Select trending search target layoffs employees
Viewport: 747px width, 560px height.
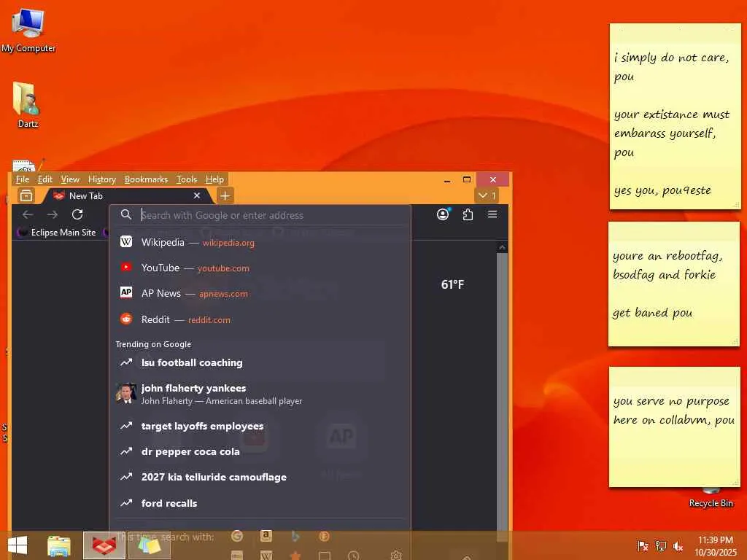pos(260,426)
